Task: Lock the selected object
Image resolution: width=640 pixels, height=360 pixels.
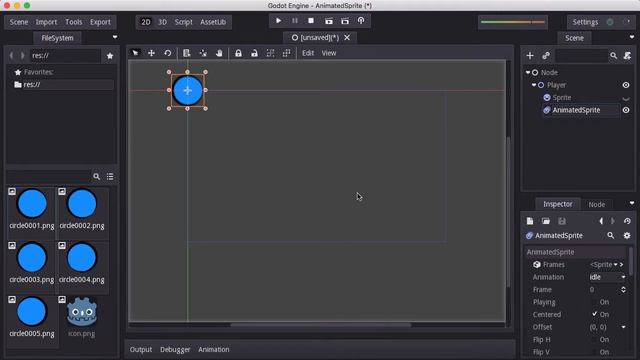Action: [x=238, y=53]
